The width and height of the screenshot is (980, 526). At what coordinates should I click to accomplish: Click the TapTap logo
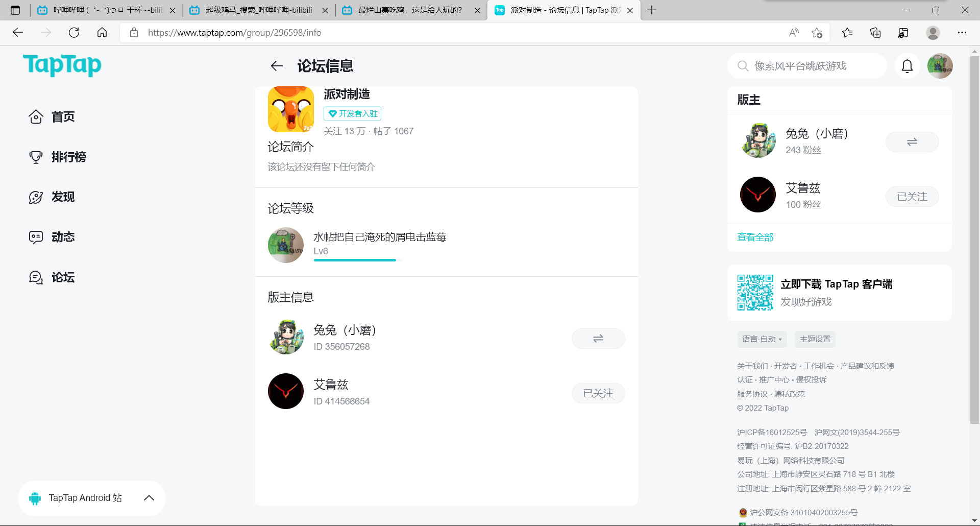pyautogui.click(x=62, y=65)
